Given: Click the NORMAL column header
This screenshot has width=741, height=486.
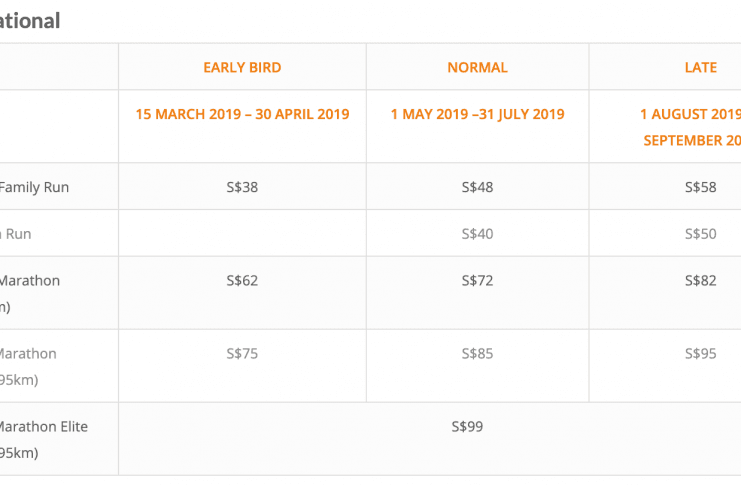Looking at the screenshot, I should (477, 68).
